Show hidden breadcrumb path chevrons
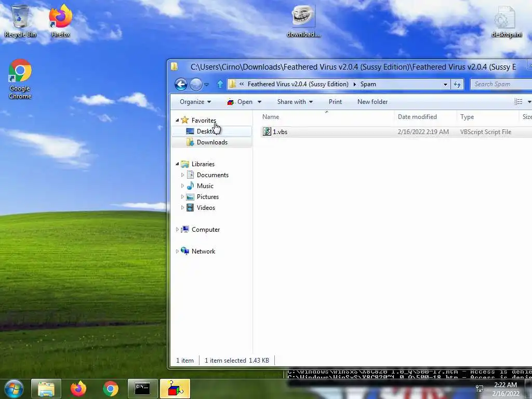Screen dimensions: 532x399 [x=242, y=84]
